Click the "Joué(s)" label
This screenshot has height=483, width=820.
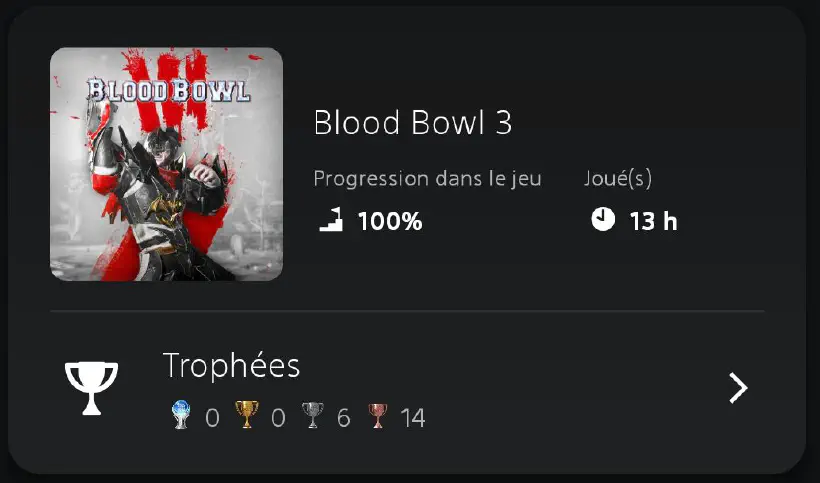click(618, 179)
